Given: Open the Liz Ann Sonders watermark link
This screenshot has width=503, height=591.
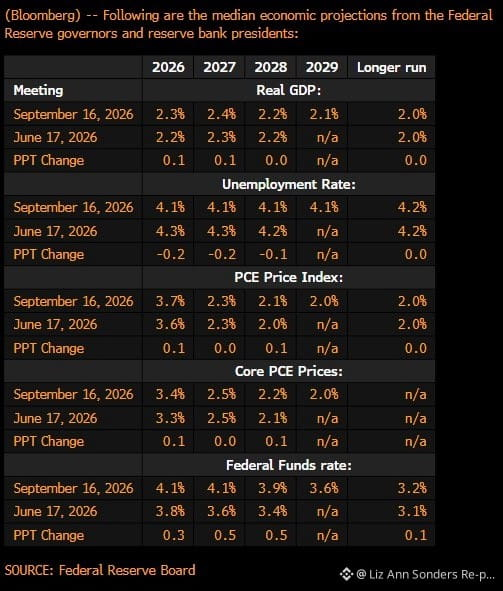Looking at the screenshot, I should click(425, 574).
